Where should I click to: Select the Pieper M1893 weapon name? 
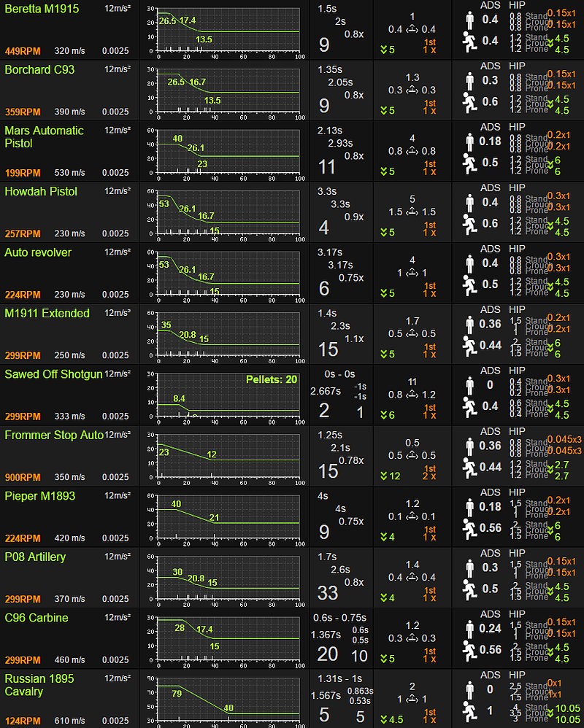(x=40, y=496)
